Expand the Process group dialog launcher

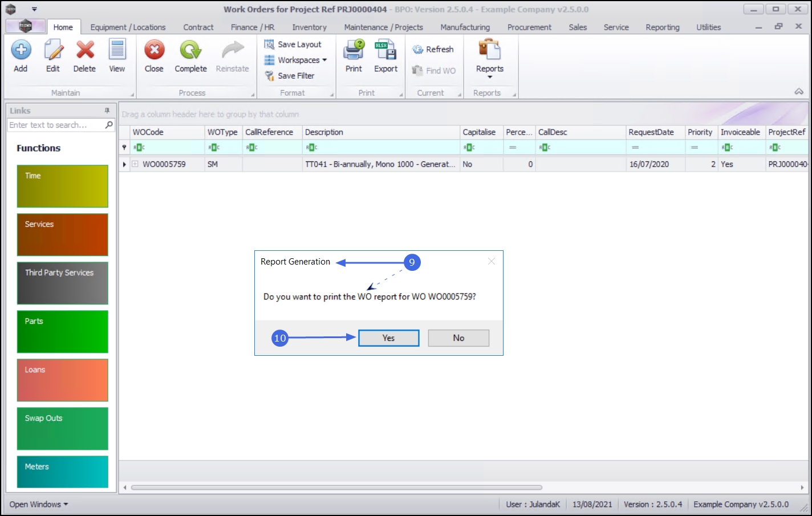point(253,95)
